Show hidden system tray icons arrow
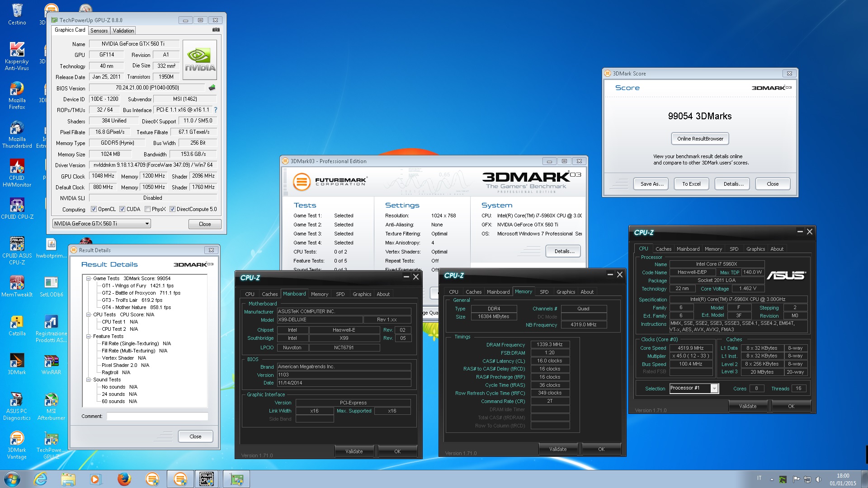868x488 pixels. pyautogui.click(x=772, y=479)
